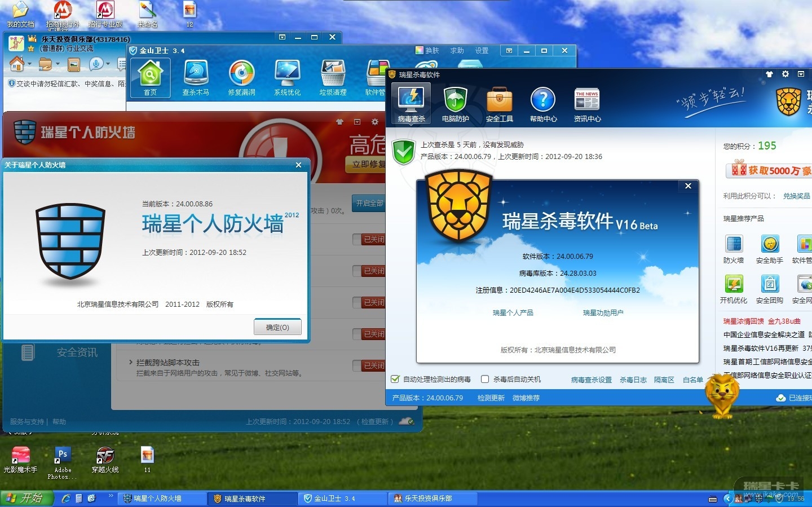812x507 pixels.
Task: Open 白名单 link
Action: tap(693, 380)
